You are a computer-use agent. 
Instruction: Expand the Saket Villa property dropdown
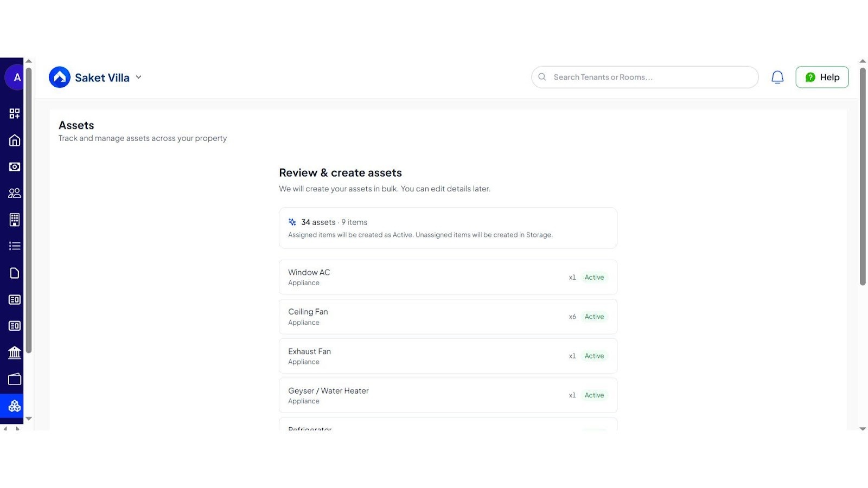(138, 78)
